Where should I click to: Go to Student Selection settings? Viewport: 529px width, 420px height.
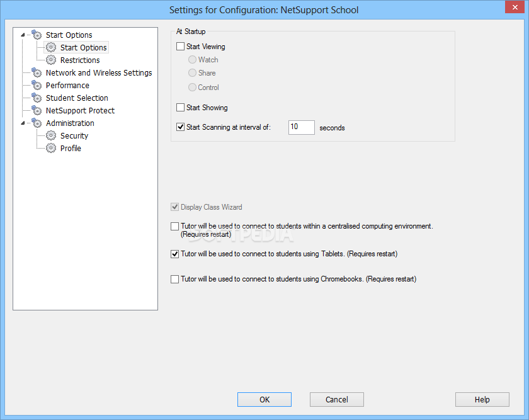tap(77, 98)
